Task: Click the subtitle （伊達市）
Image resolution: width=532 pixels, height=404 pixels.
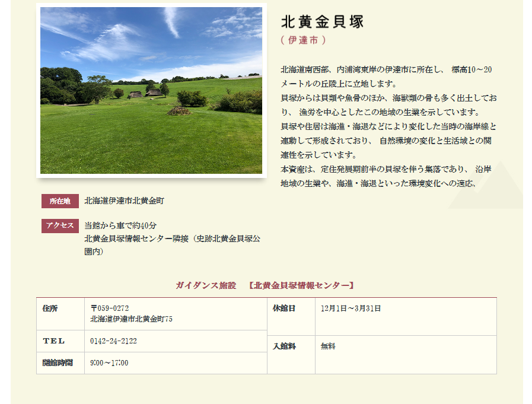Action: 303,40
